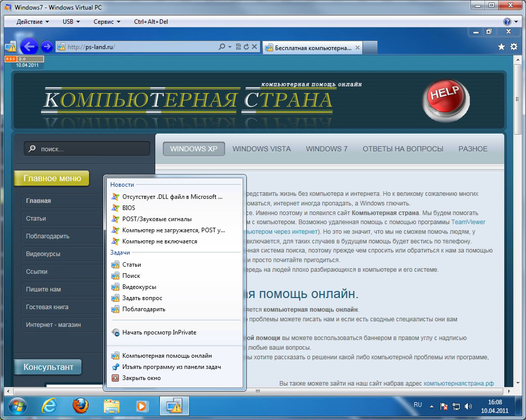526x420 pixels.
Task: Open Действие dropdown menu
Action: [33, 21]
